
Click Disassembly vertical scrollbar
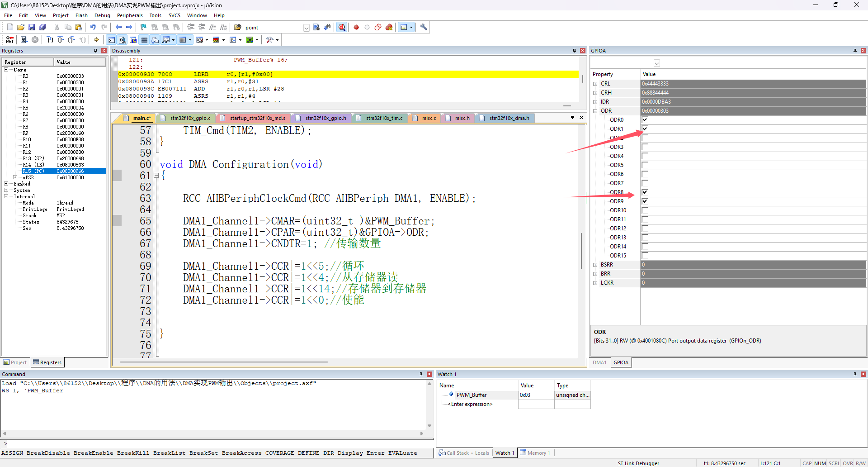[x=583, y=79]
